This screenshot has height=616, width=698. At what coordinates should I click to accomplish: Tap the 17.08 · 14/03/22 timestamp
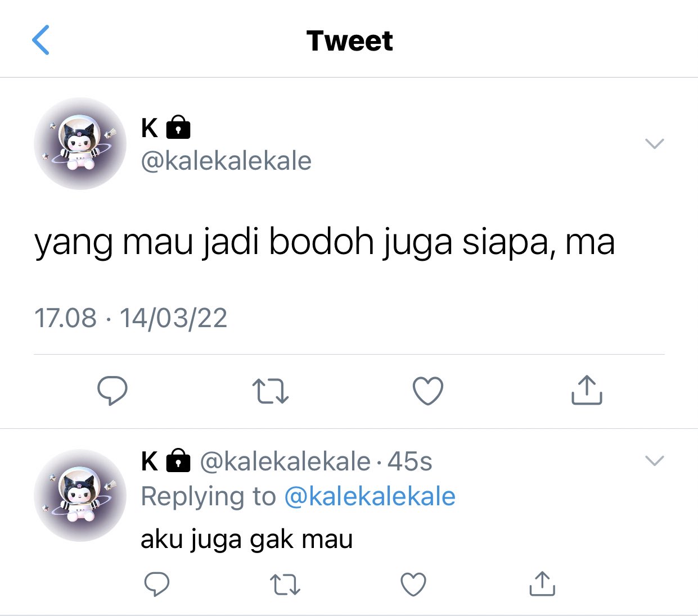[130, 318]
